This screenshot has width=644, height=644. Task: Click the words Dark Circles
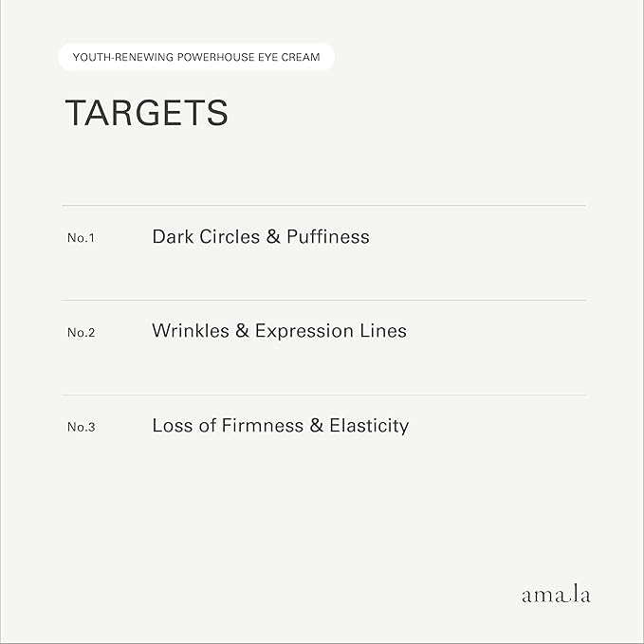click(205, 236)
